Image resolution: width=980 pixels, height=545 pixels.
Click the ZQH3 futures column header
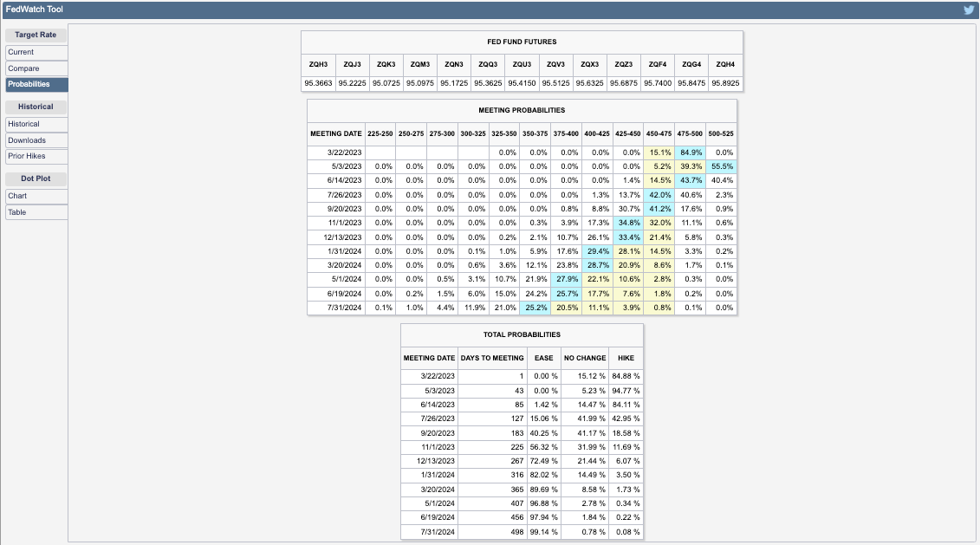coord(318,64)
